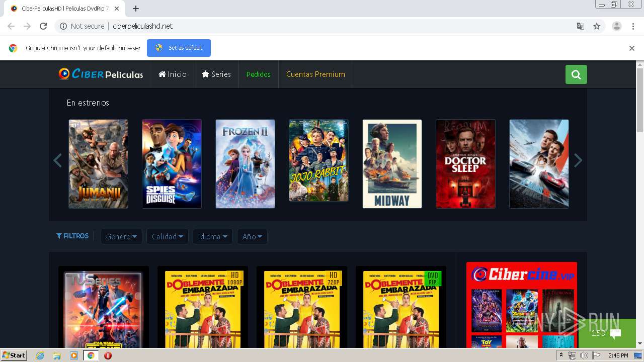Open the red Opera taskbar icon
Viewport: 644px width, 362px height.
click(108, 355)
